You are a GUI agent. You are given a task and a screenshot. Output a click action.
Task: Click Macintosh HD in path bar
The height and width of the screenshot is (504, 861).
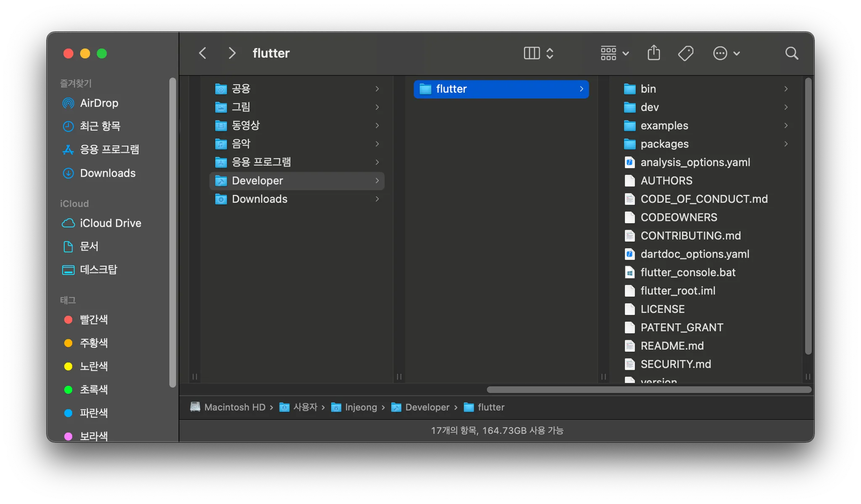(234, 407)
